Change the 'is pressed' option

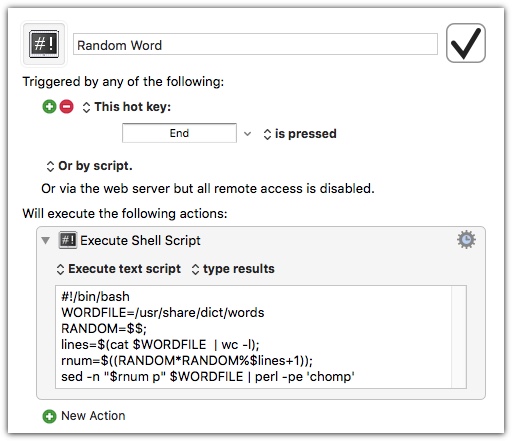pyautogui.click(x=300, y=134)
